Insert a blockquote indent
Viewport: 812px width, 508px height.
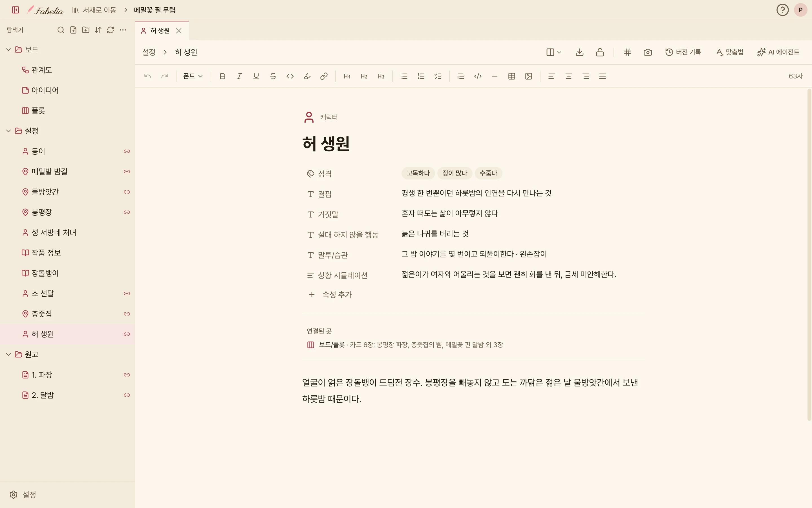(461, 76)
